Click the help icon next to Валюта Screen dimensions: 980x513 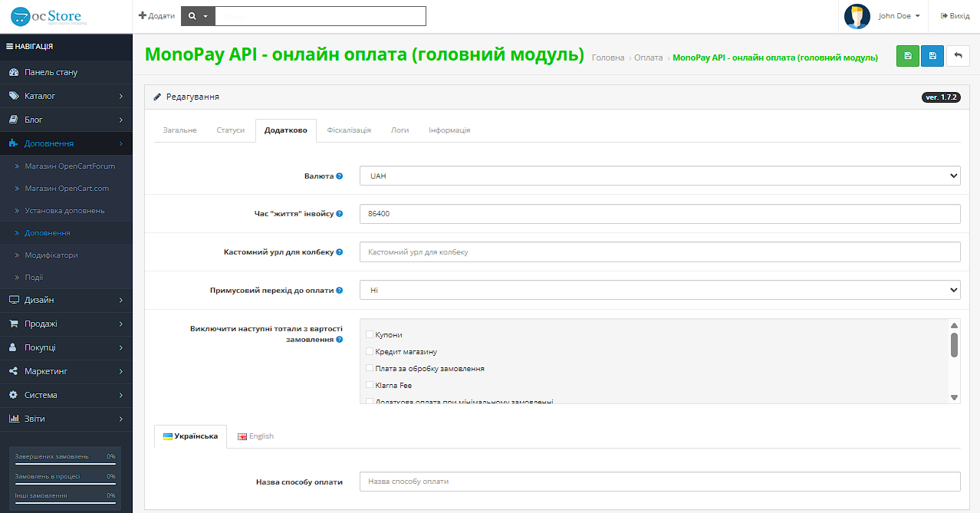click(x=340, y=176)
